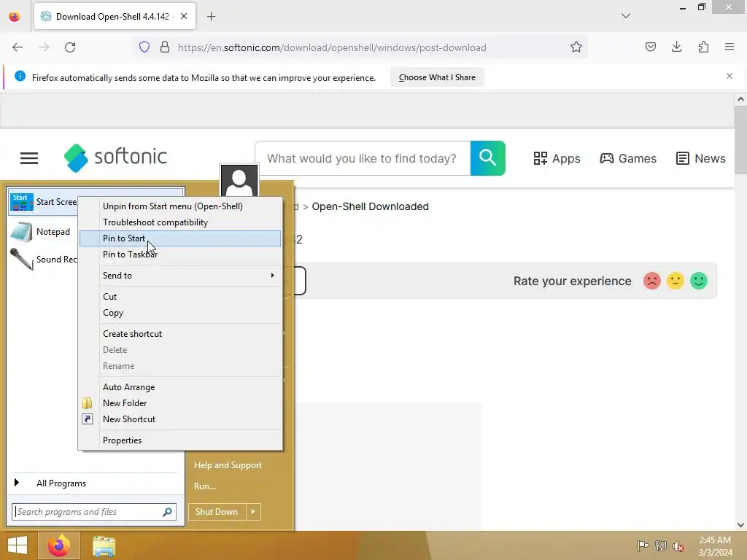
Task: Click New Folder menu entry
Action: point(181,403)
